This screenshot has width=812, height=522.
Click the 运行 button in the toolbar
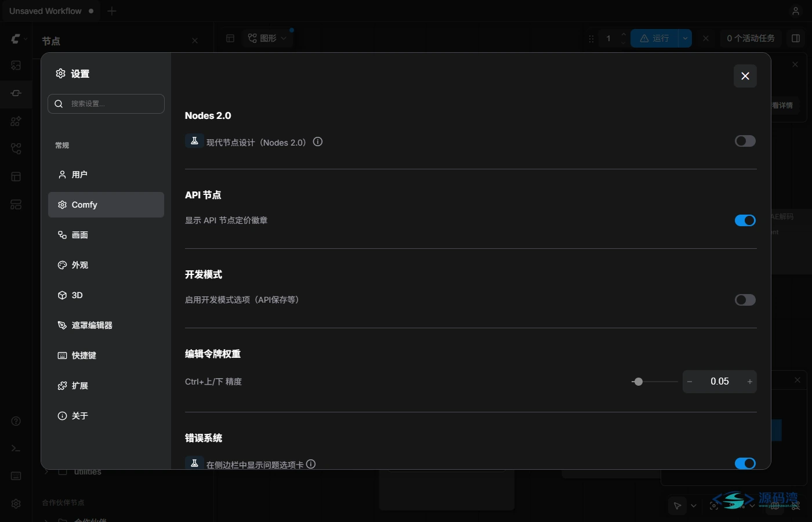pyautogui.click(x=654, y=38)
